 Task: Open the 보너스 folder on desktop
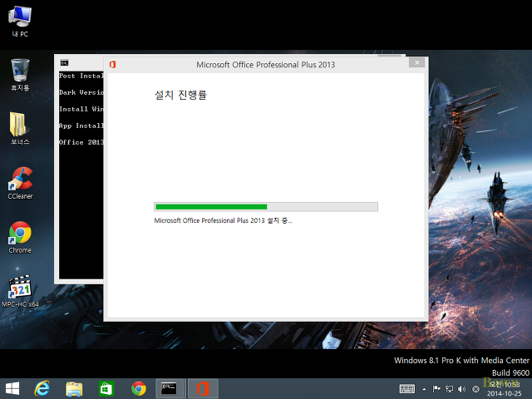click(20, 129)
